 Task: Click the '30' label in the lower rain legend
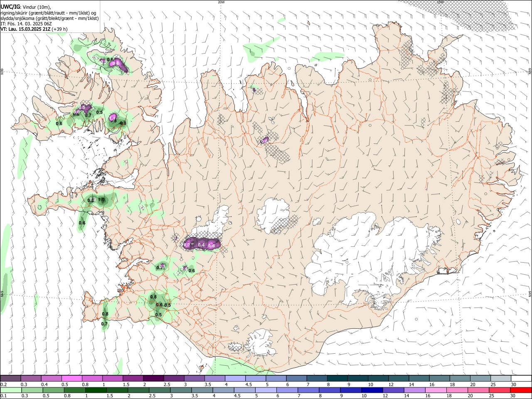(512, 396)
